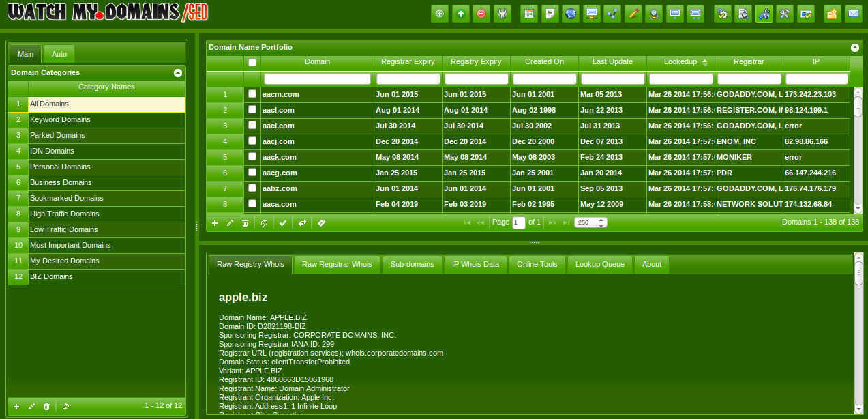Click the trash icon in Domain Categories footer
The height and width of the screenshot is (419, 868).
(x=46, y=406)
